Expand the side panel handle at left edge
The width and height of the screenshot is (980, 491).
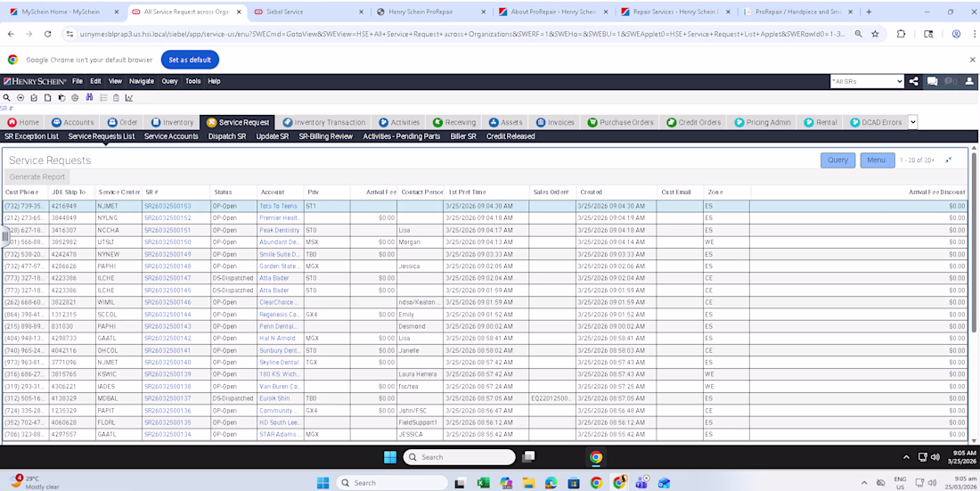tap(5, 236)
